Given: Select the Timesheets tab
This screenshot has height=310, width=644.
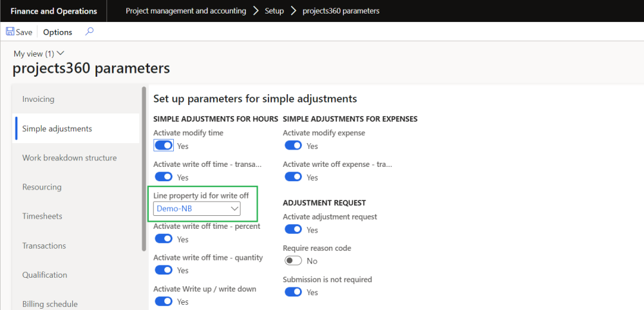Looking at the screenshot, I should click(43, 217).
